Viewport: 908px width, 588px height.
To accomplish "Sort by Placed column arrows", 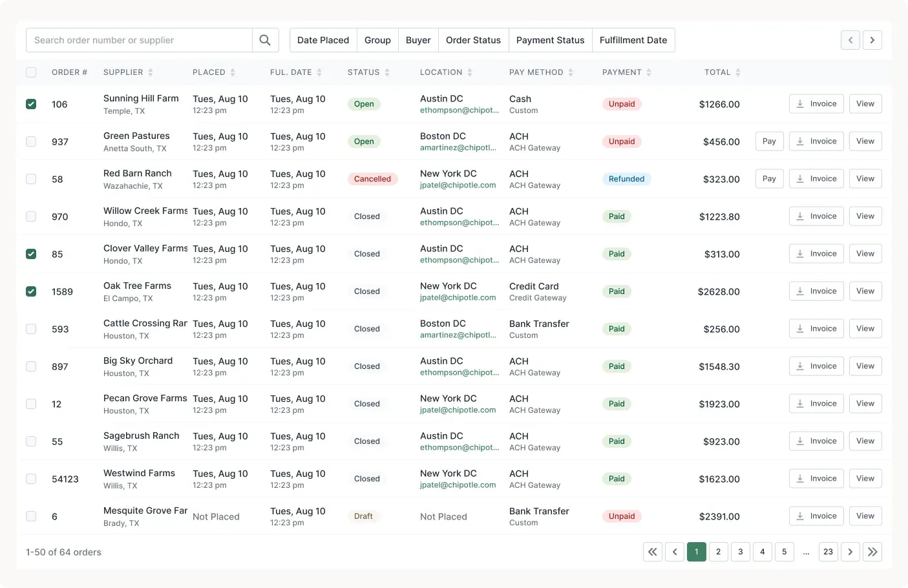I will pyautogui.click(x=233, y=72).
